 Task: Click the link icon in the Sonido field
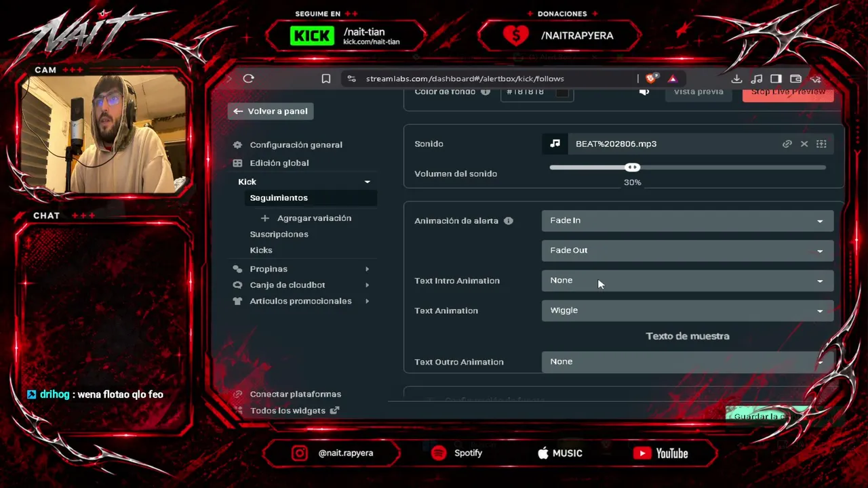click(x=787, y=144)
